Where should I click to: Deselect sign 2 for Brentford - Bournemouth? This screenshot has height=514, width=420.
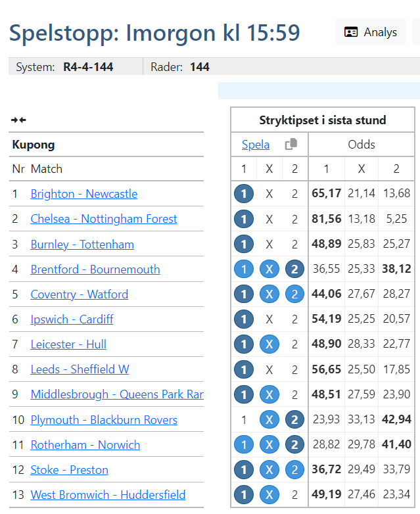coord(294,269)
